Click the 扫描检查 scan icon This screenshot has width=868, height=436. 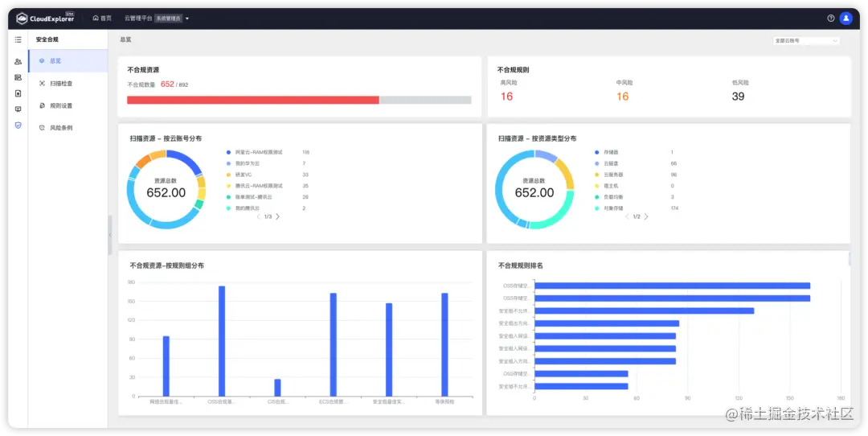[x=42, y=83]
